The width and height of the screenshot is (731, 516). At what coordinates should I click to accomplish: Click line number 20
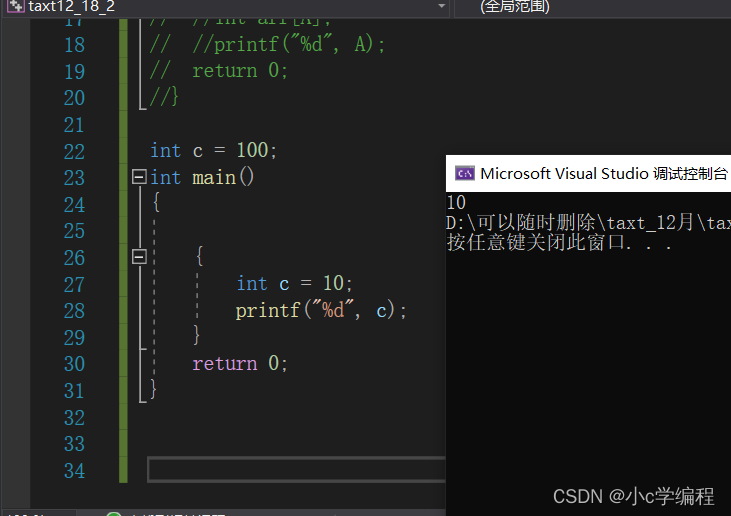[x=74, y=98]
